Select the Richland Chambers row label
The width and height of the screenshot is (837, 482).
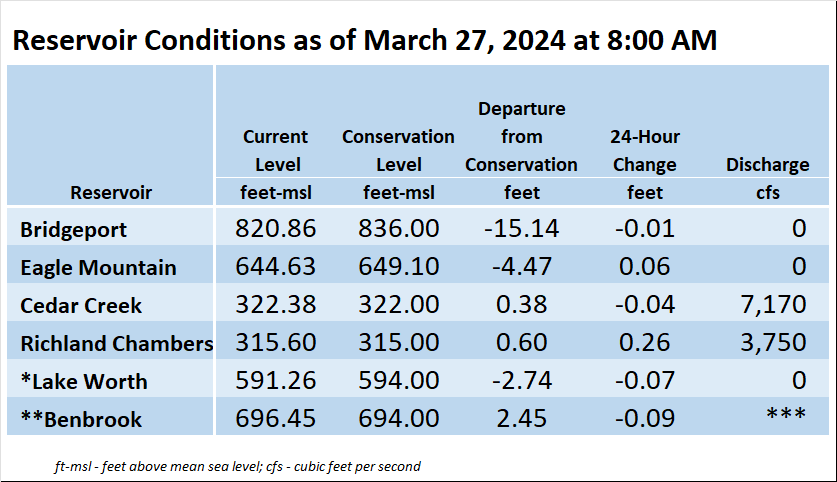tap(116, 343)
